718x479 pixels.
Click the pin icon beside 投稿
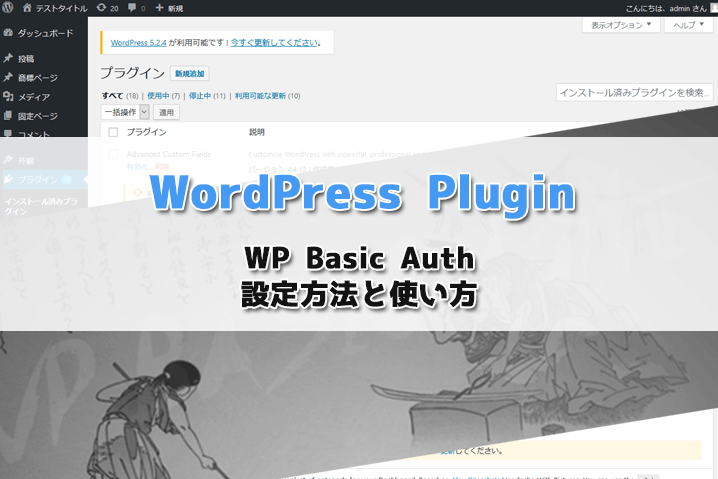click(8, 58)
